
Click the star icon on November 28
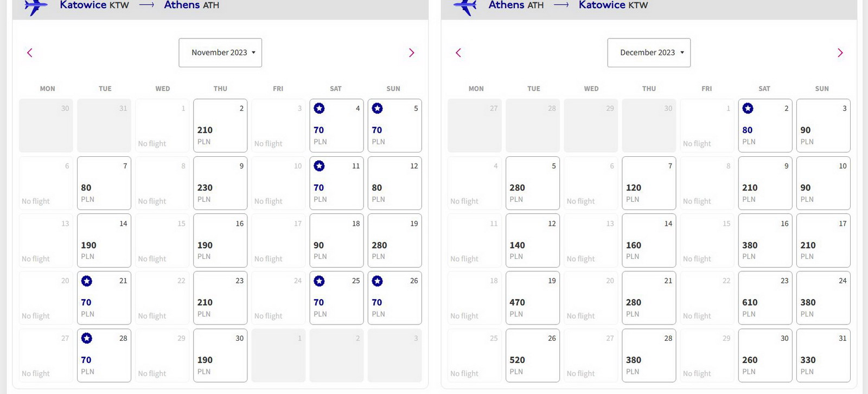(x=86, y=339)
